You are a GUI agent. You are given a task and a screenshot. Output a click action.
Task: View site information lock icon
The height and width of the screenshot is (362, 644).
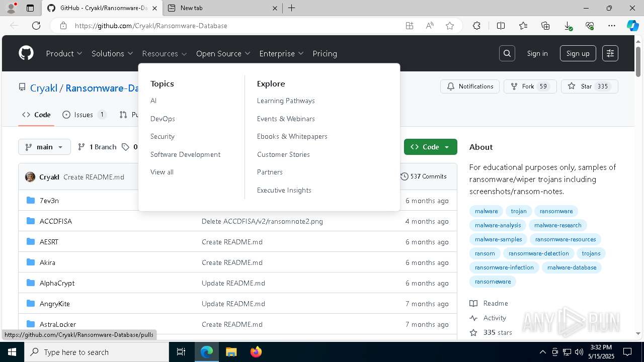point(63,26)
